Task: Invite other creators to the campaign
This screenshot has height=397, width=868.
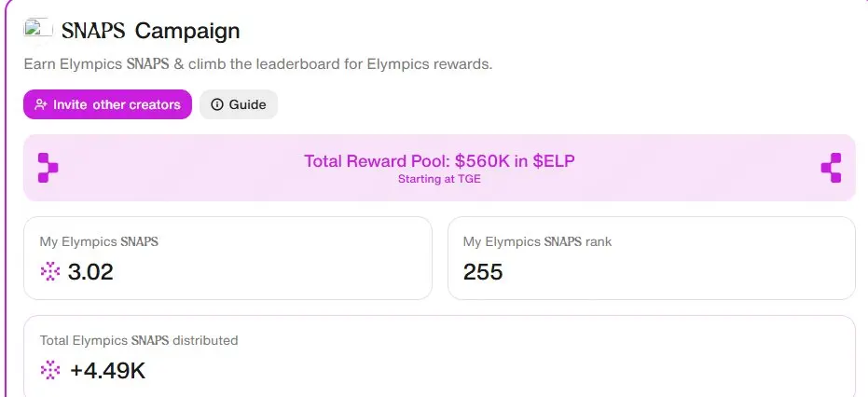Action: (107, 104)
